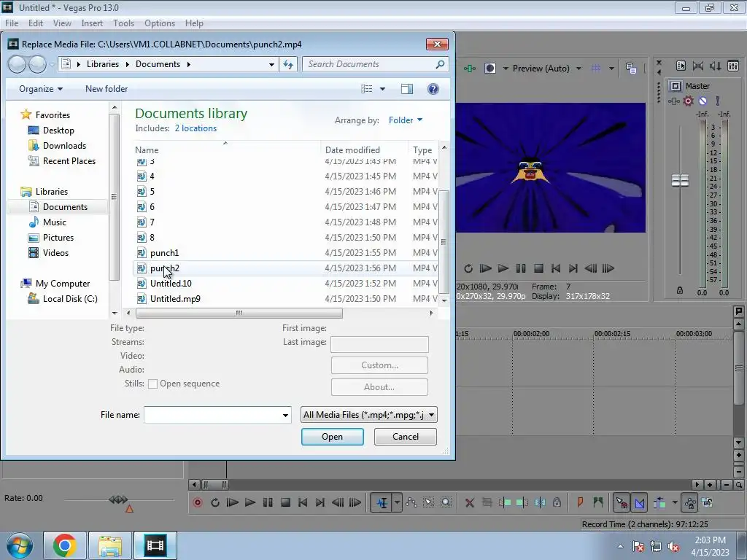The width and height of the screenshot is (747, 560).
Task: Click New folder in dialog toolbar
Action: (x=107, y=89)
